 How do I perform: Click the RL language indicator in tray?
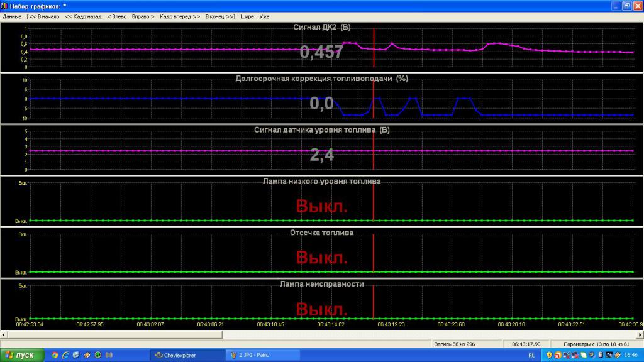531,355
